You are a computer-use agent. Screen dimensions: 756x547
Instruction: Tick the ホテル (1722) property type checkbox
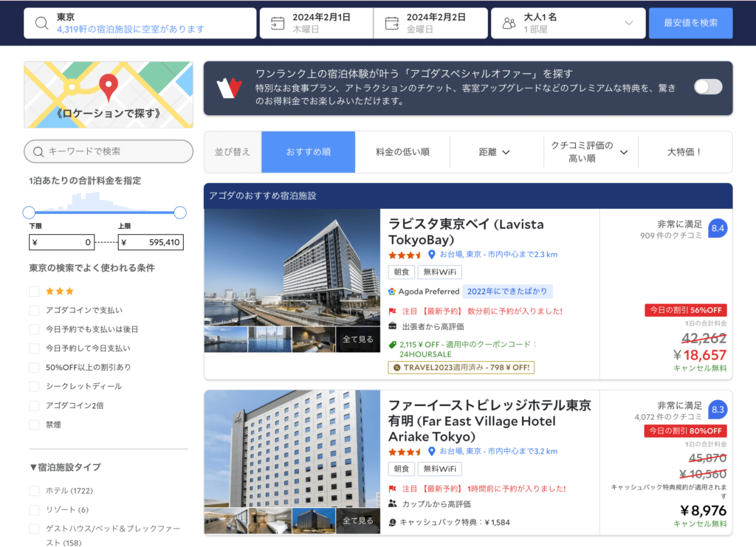34,491
